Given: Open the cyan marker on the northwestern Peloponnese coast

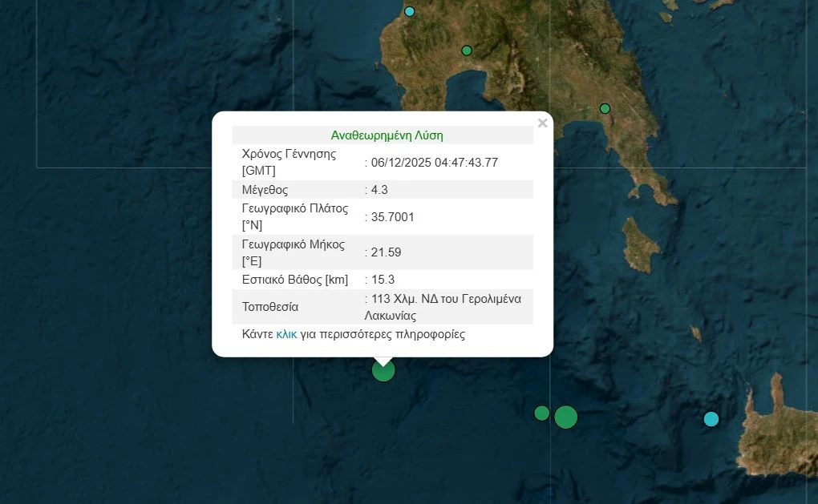Looking at the screenshot, I should click(410, 11).
